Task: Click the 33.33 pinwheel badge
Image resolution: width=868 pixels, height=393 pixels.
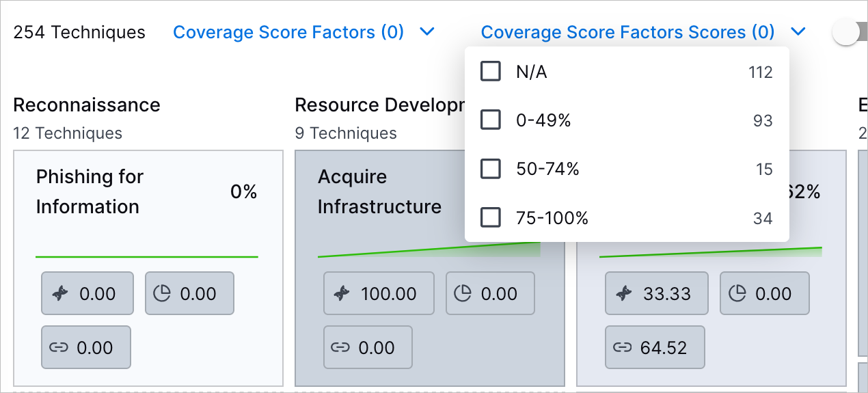Action: coord(656,293)
